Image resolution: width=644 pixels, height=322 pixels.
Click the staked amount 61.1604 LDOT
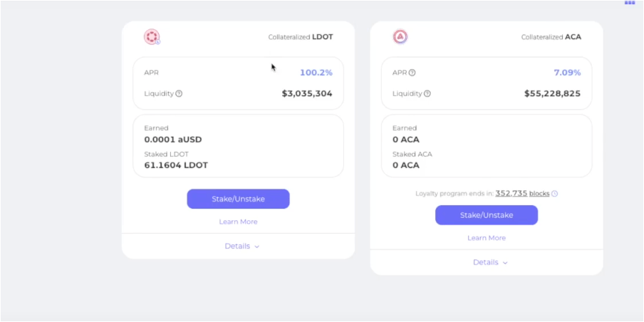click(x=176, y=165)
